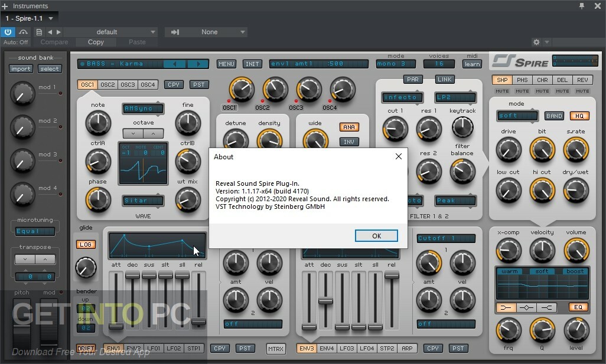Click the cut 1 filter knob
Screen dimensions: 606x364
tap(395, 129)
